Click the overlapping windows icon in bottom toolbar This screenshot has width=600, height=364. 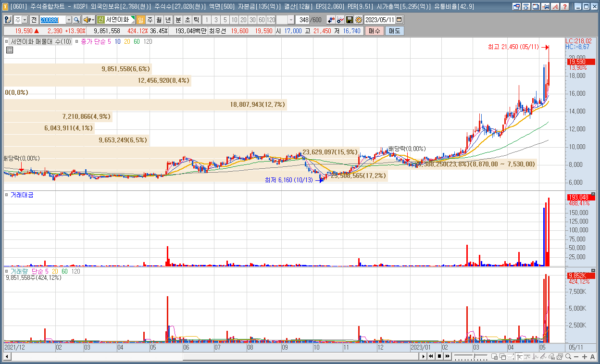click(503, 356)
